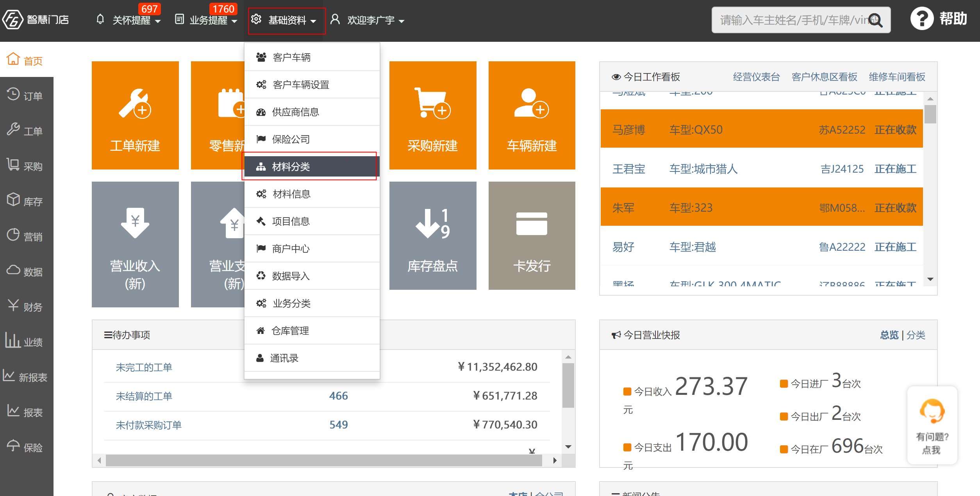Viewport: 980px width, 496px height.
Task: Click the search magnifier icon
Action: pos(876,20)
